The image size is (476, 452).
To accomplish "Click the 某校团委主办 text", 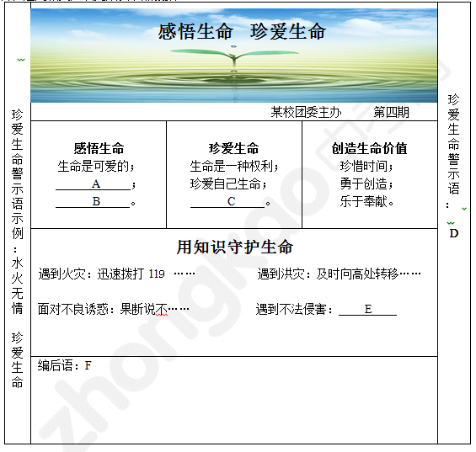I will point(306,112).
